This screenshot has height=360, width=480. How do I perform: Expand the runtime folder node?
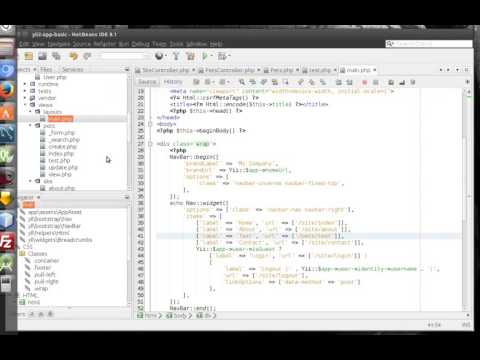pos(25,84)
